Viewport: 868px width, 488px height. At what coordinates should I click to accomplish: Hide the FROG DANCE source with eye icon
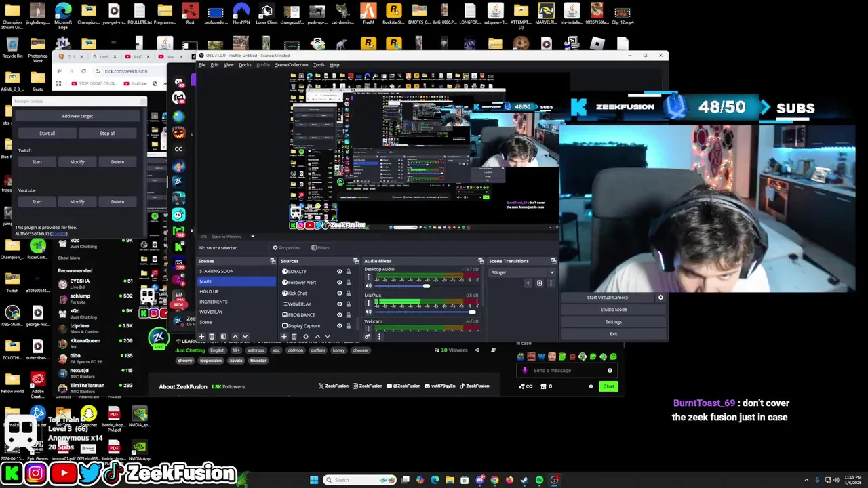[340, 315]
